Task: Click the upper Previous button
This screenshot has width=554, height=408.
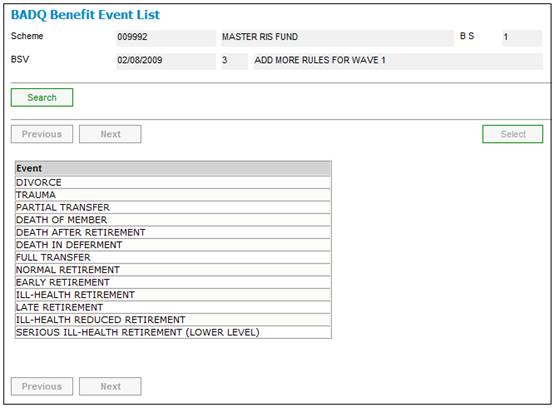Action: point(42,134)
